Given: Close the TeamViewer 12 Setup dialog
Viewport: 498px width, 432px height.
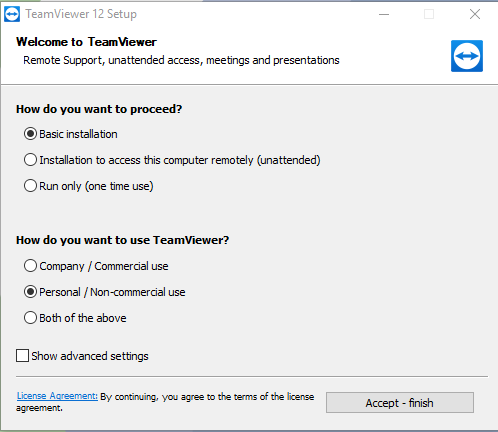Looking at the screenshot, I should (475, 14).
